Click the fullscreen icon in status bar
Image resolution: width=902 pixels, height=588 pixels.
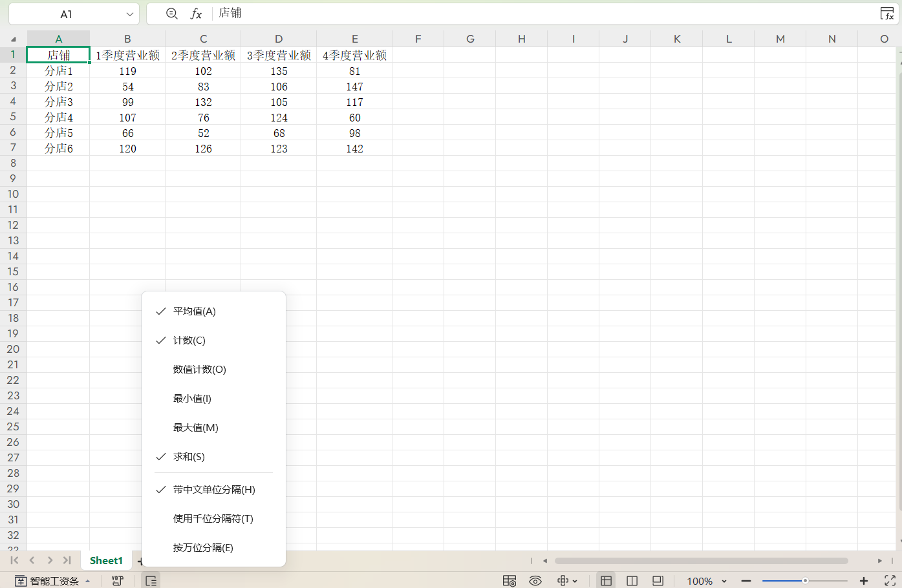890,581
